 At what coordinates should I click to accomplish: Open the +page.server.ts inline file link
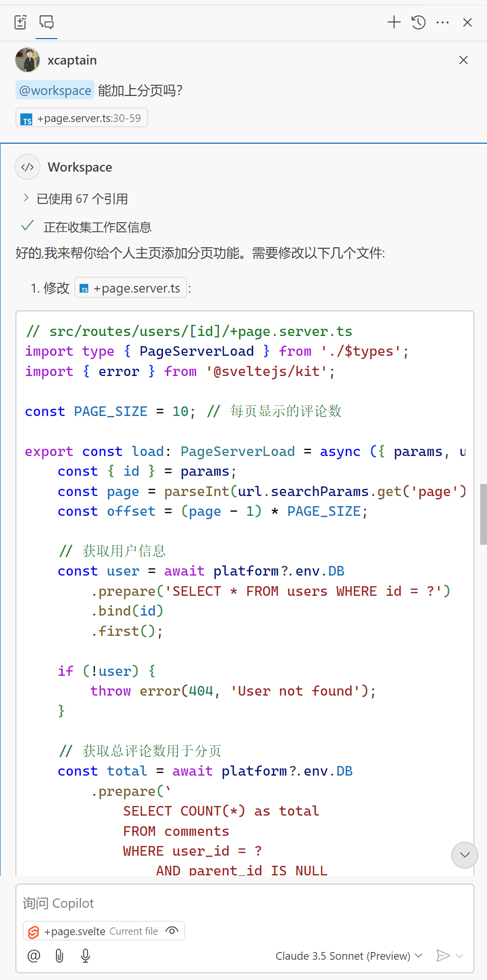coord(131,288)
